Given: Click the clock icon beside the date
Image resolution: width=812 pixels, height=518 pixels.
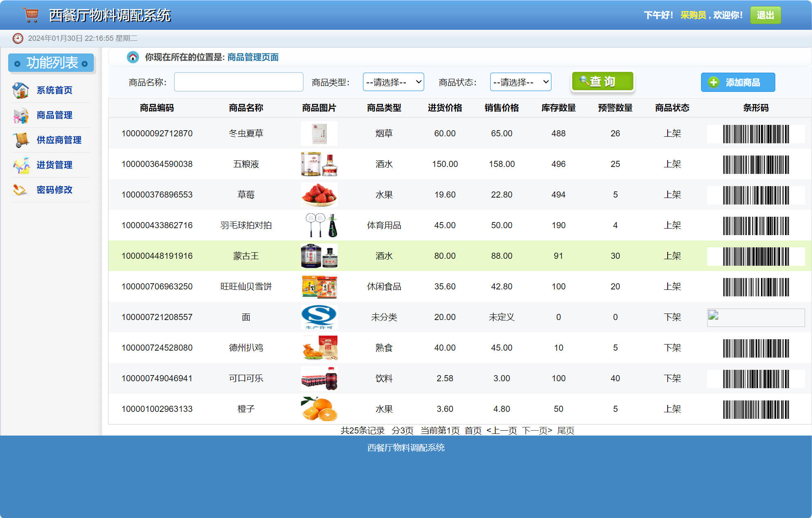Looking at the screenshot, I should point(17,38).
